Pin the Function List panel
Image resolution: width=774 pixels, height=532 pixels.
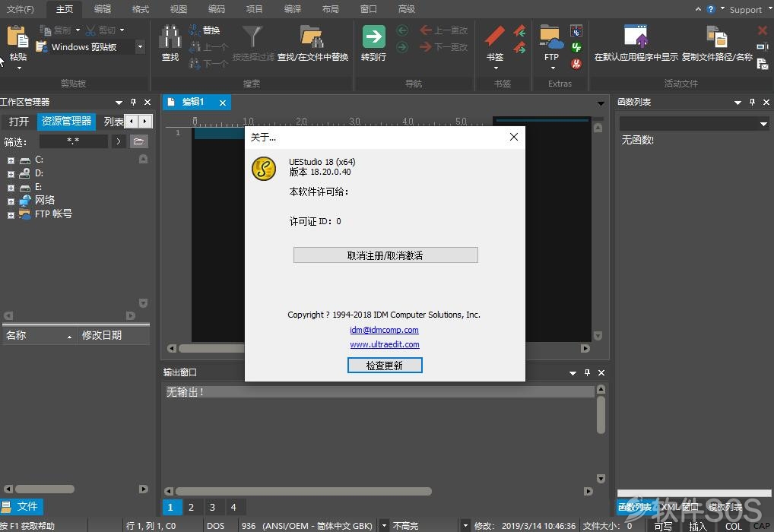(752, 102)
